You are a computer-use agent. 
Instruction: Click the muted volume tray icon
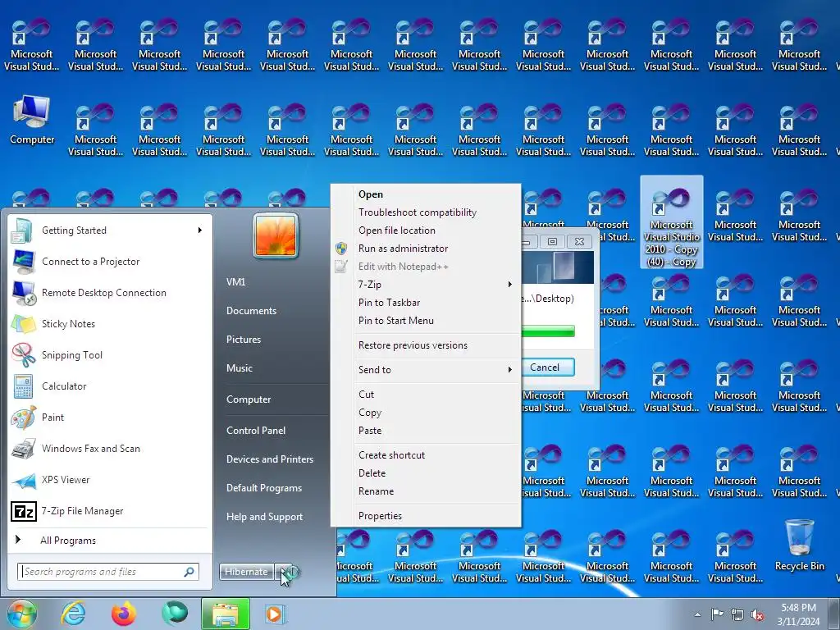point(757,614)
